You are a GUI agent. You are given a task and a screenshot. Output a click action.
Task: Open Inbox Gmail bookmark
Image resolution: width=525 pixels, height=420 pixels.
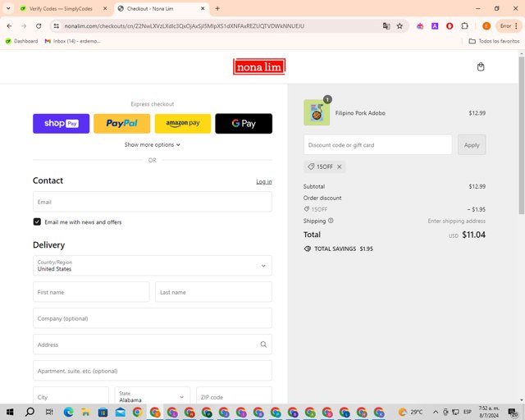pos(72,41)
